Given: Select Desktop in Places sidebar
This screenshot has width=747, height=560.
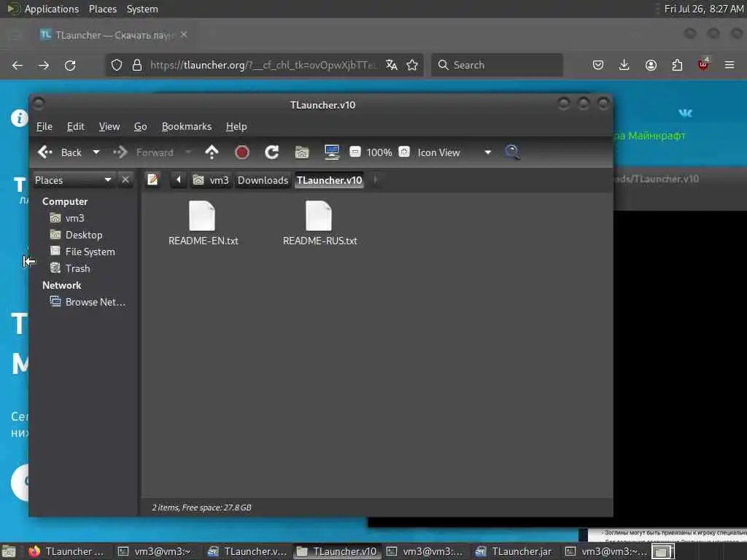Looking at the screenshot, I should [x=76, y=235].
